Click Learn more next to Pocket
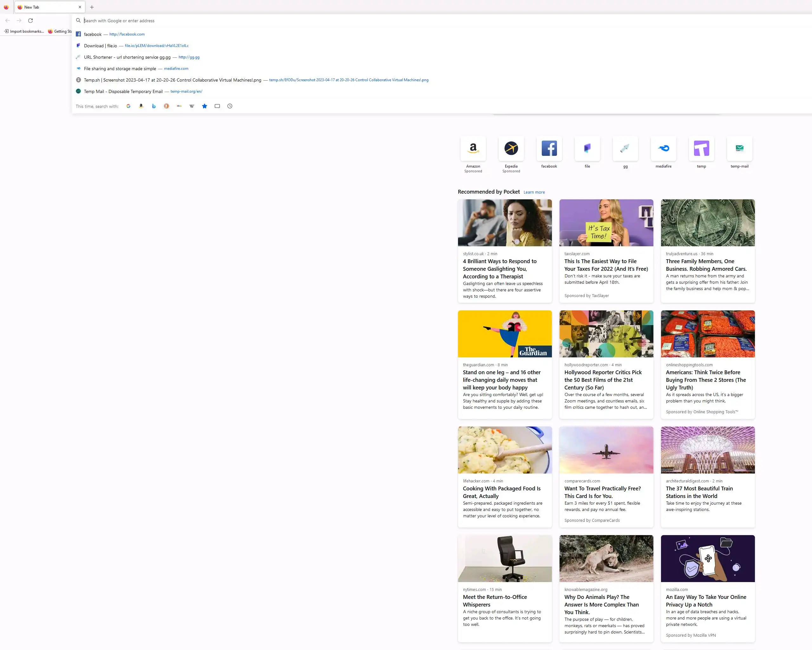Image resolution: width=812 pixels, height=650 pixels. click(534, 192)
